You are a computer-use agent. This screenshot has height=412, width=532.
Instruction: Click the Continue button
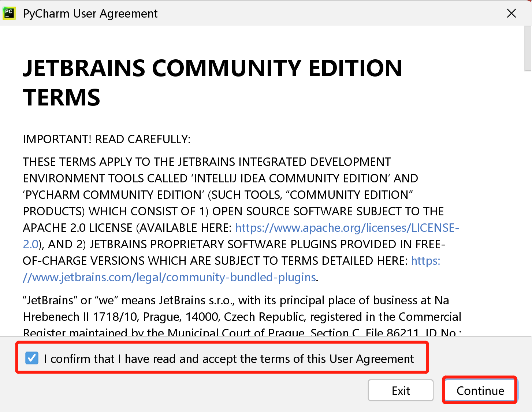480,390
